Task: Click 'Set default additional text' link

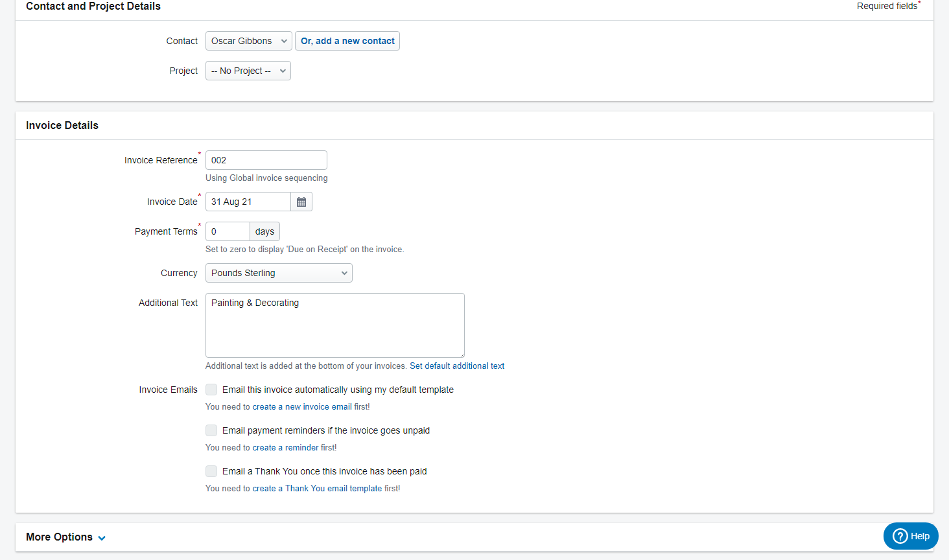Action: point(456,366)
